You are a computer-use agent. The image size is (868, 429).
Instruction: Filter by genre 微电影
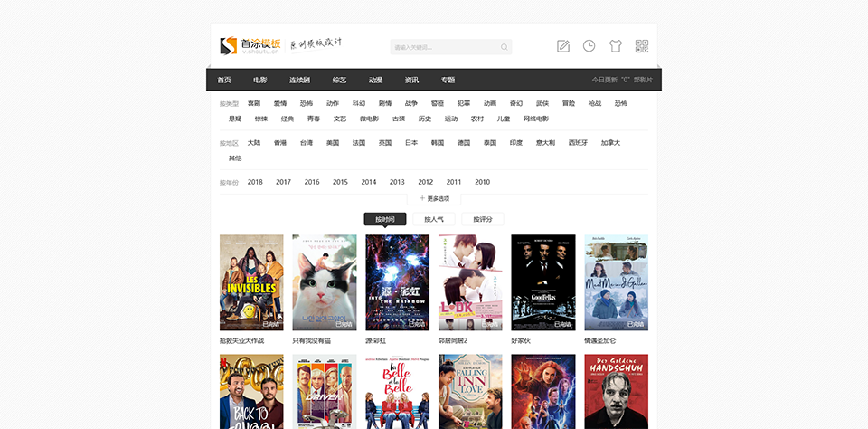tap(369, 119)
